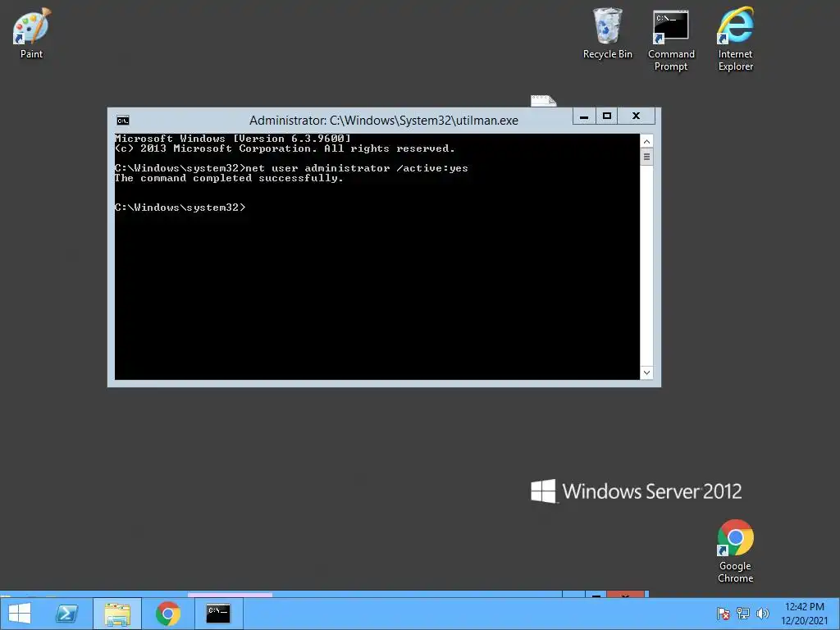Launch PowerShell from the taskbar
The height and width of the screenshot is (630, 840).
pyautogui.click(x=67, y=614)
